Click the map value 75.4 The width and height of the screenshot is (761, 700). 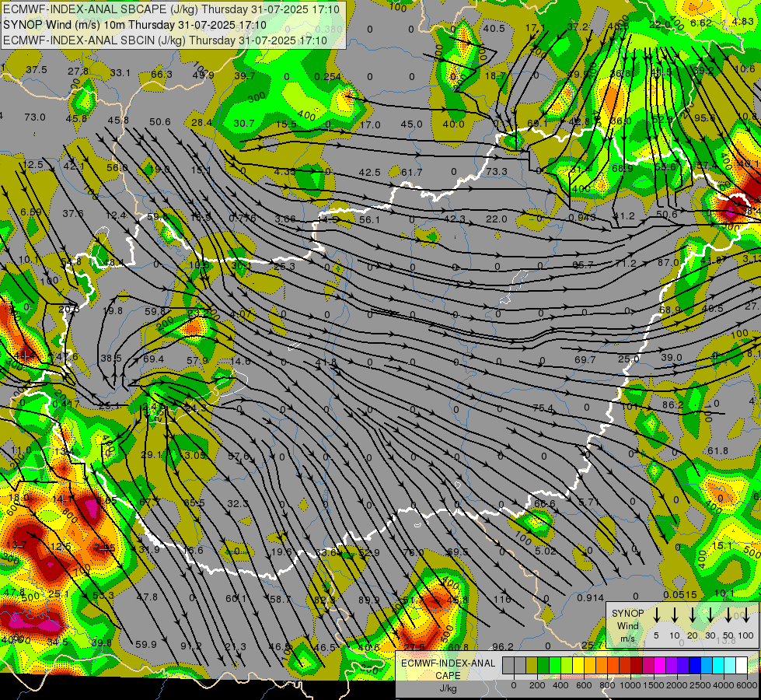[x=543, y=408]
